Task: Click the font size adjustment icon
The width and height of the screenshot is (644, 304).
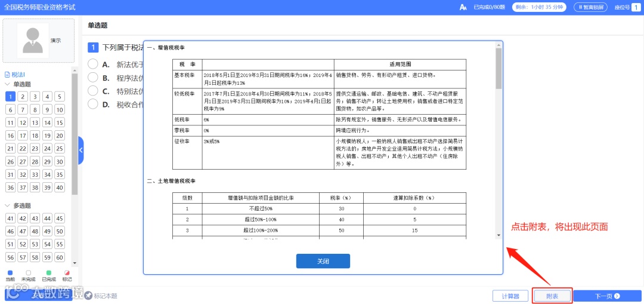Action: 463,7
